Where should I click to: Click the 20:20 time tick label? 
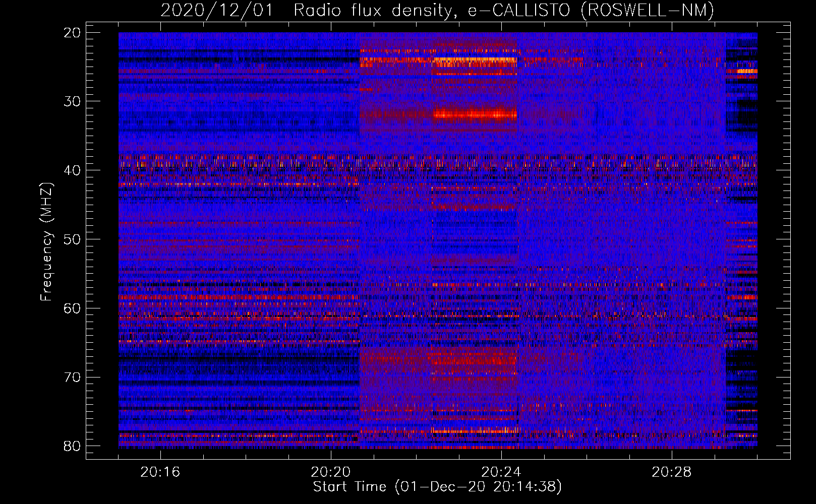pyautogui.click(x=331, y=472)
